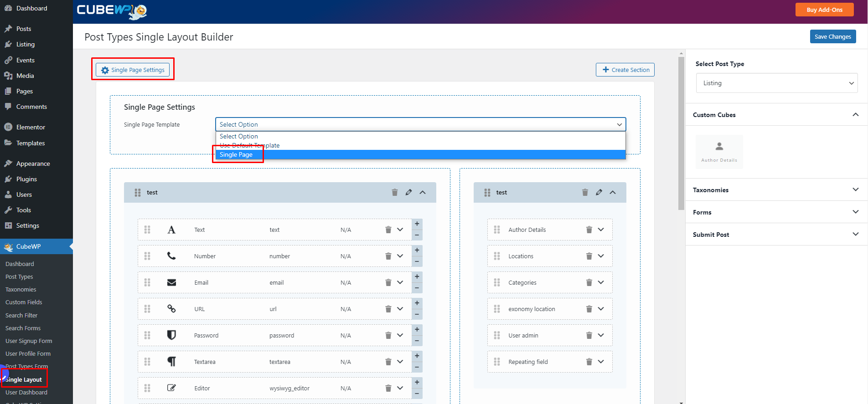Expand the Taxonomies panel
The width and height of the screenshot is (868, 404).
tap(856, 189)
